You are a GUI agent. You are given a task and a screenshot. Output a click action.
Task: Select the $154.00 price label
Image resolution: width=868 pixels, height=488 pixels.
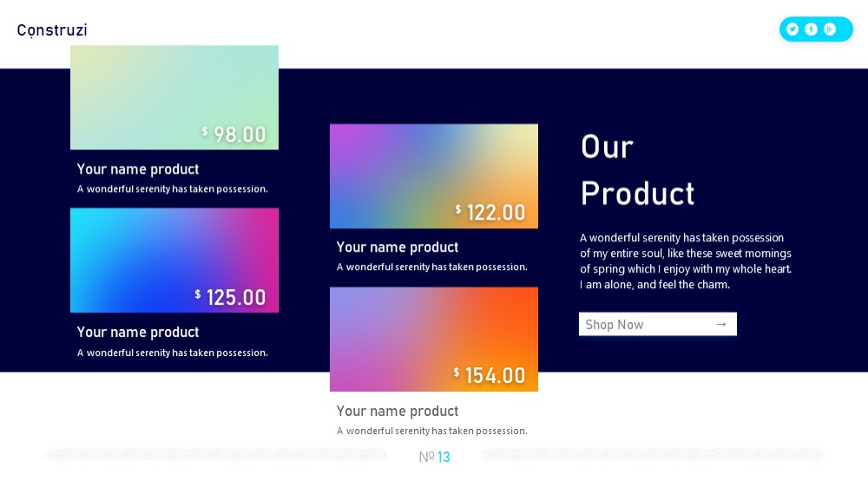pyautogui.click(x=490, y=375)
